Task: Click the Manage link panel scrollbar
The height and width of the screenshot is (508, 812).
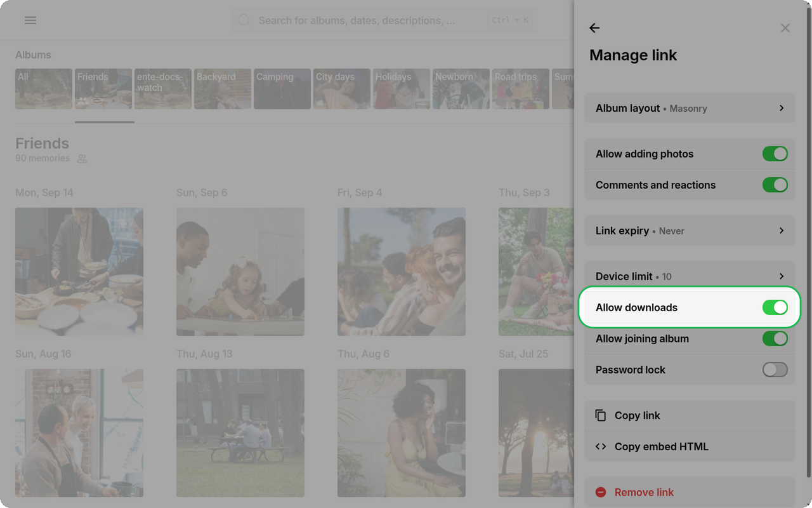Action: point(808,241)
